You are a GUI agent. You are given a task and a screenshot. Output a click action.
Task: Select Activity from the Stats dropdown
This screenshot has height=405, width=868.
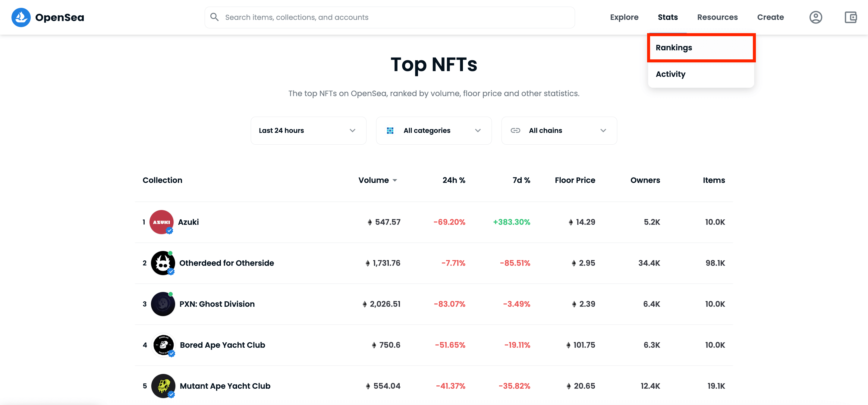pos(701,74)
